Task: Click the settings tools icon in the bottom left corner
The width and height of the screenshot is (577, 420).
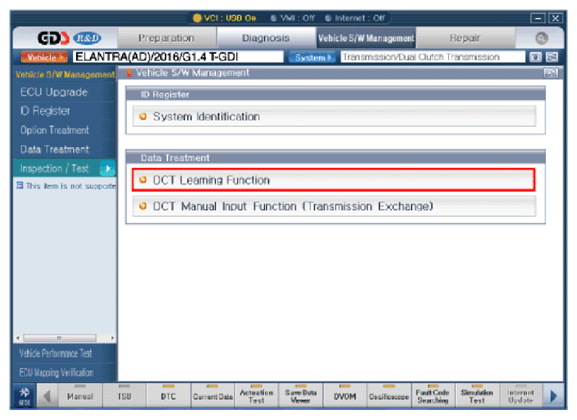Action: pos(25,396)
